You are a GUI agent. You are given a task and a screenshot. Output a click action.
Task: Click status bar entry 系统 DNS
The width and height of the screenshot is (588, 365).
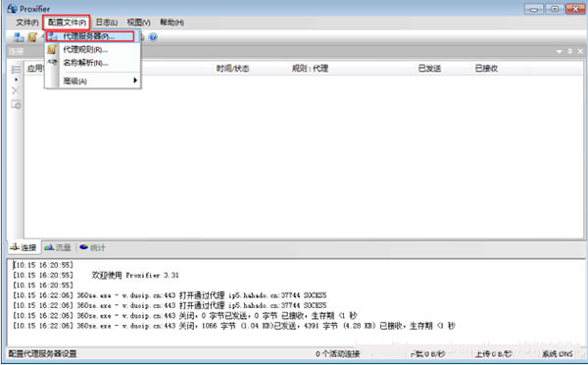click(x=558, y=354)
